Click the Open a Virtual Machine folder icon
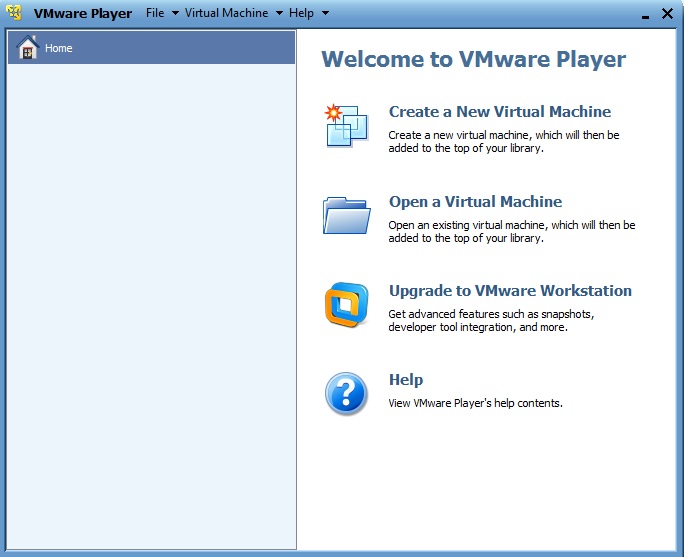This screenshot has height=557, width=684. (x=346, y=214)
